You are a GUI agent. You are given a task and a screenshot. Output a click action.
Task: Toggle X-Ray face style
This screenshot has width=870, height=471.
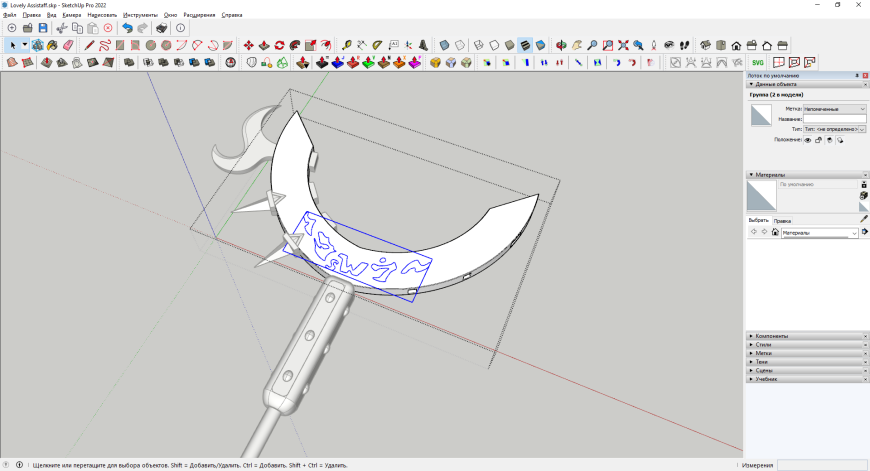pos(444,45)
